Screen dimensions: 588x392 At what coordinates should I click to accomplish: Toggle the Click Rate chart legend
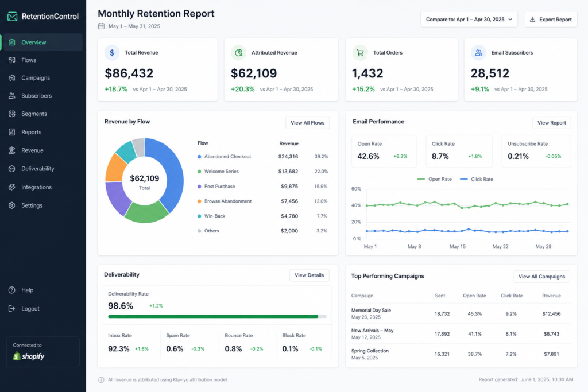(476, 179)
